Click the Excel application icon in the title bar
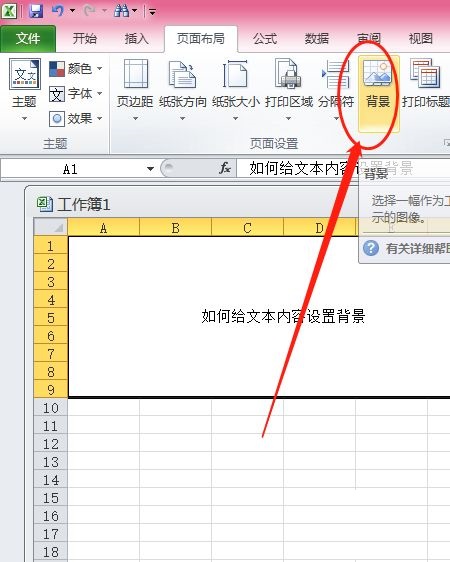450x562 pixels. point(9,11)
